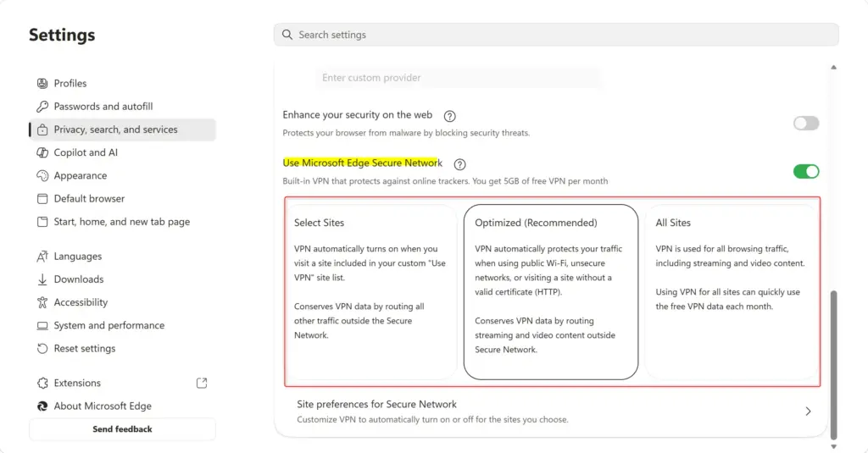Screen dimensions: 868x453
Task: Expand Site preferences for Secure Network chevron
Action: [808, 412]
